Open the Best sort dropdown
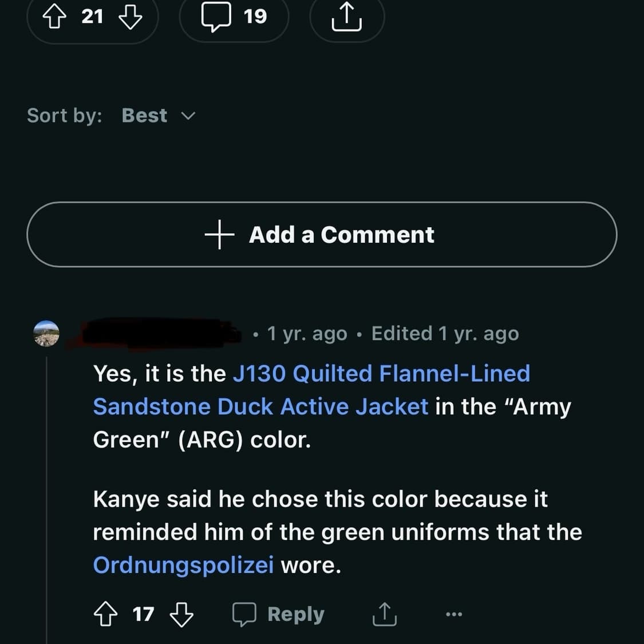This screenshot has width=644, height=644. click(145, 116)
